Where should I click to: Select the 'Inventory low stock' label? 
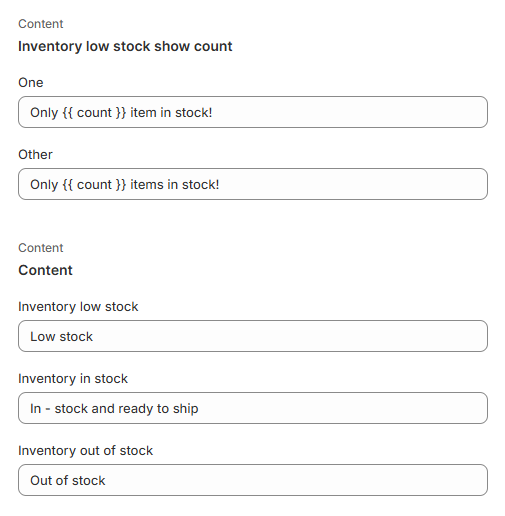point(78,306)
